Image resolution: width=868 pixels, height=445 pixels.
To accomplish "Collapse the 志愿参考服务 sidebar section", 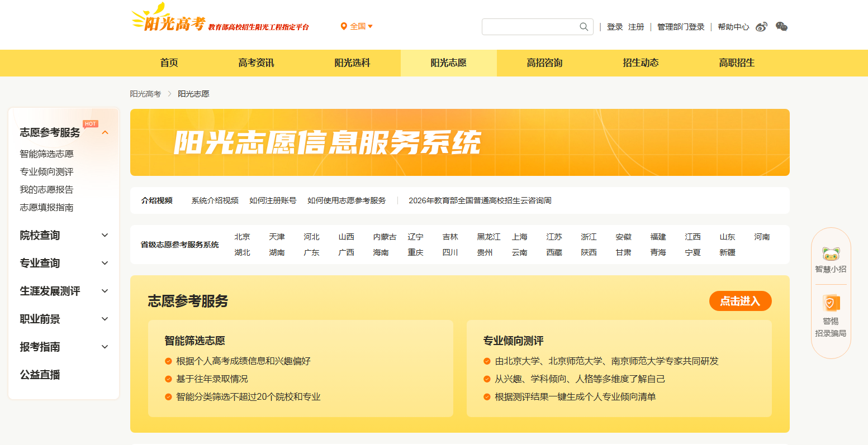I will pyautogui.click(x=105, y=133).
